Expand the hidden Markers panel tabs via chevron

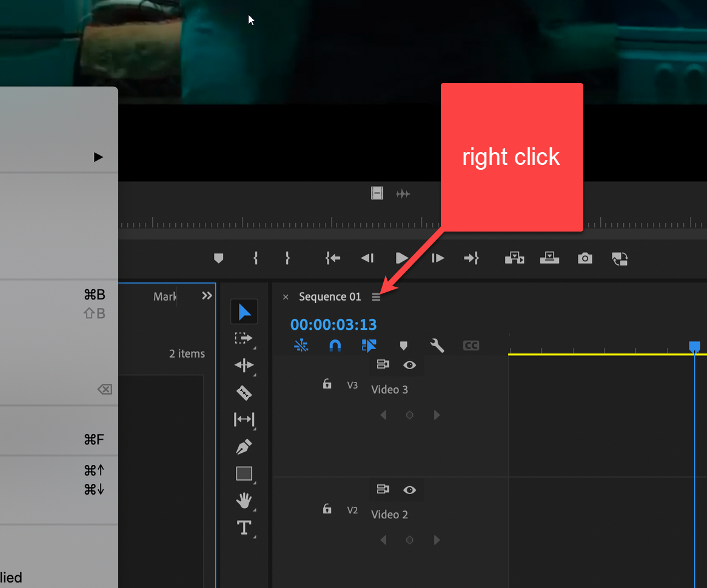click(x=207, y=295)
